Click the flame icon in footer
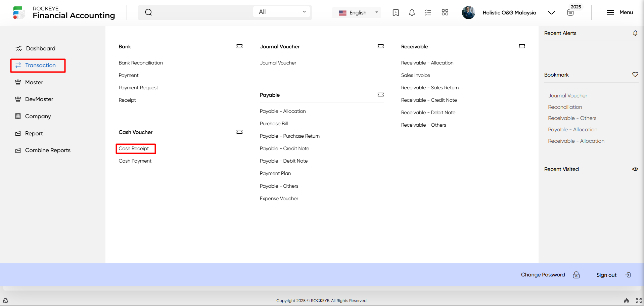Screen dimensions: 644x306 click(627, 301)
